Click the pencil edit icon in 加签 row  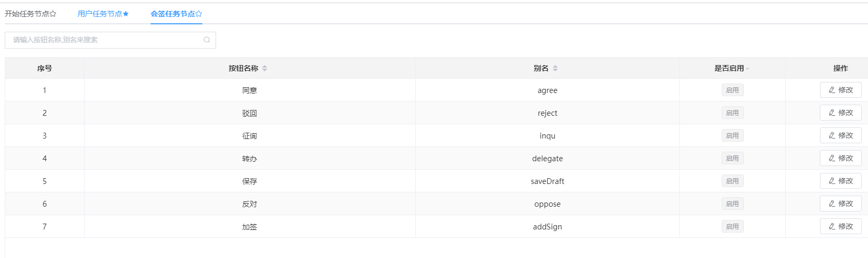832,226
